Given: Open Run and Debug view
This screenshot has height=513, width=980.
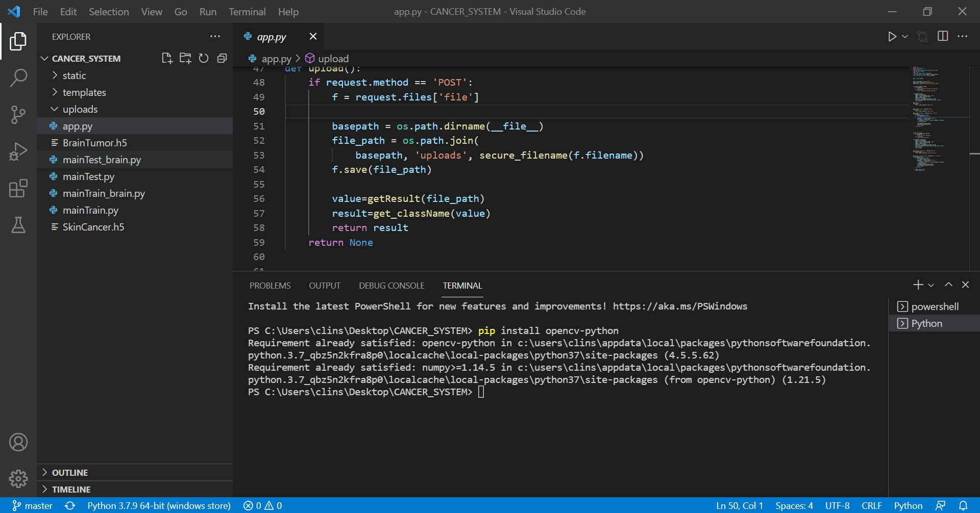Looking at the screenshot, I should [18, 151].
